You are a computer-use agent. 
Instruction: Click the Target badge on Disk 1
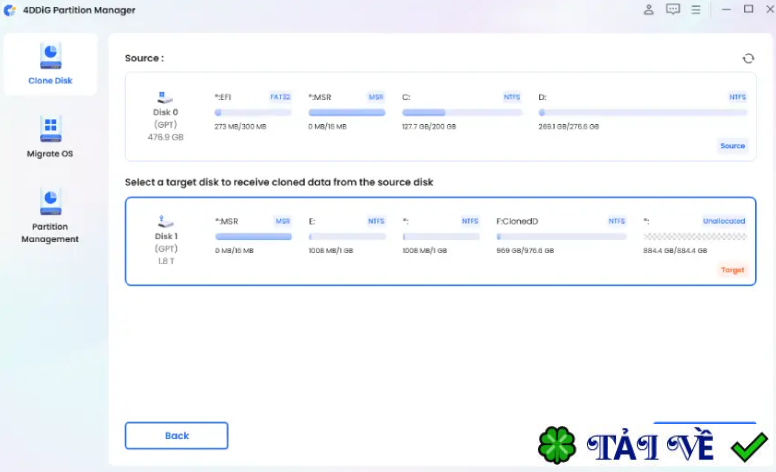click(732, 270)
